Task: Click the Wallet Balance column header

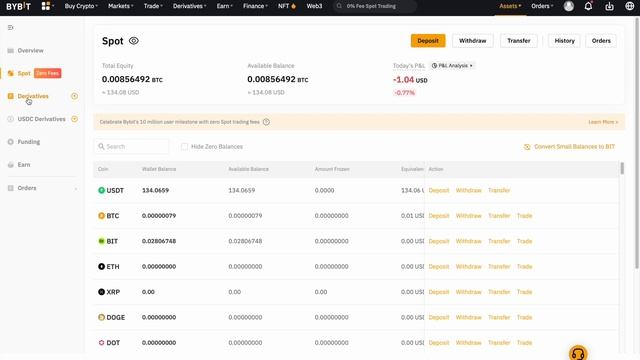Action: (x=159, y=169)
